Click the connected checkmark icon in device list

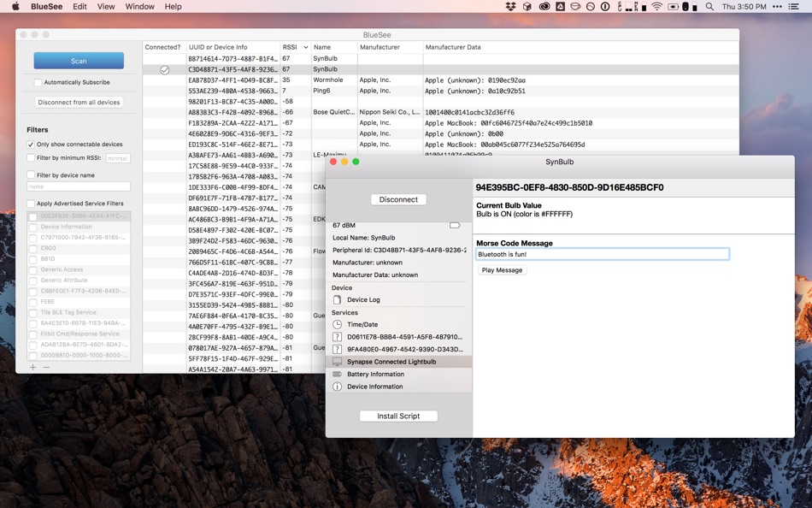(x=164, y=69)
